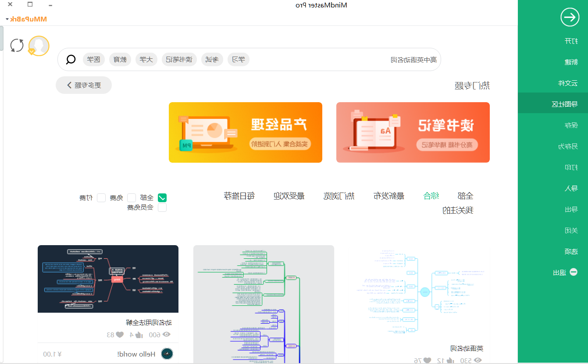Select 打开 in the sidebar menu
Viewport: 588px width, 364px height.
(571, 41)
